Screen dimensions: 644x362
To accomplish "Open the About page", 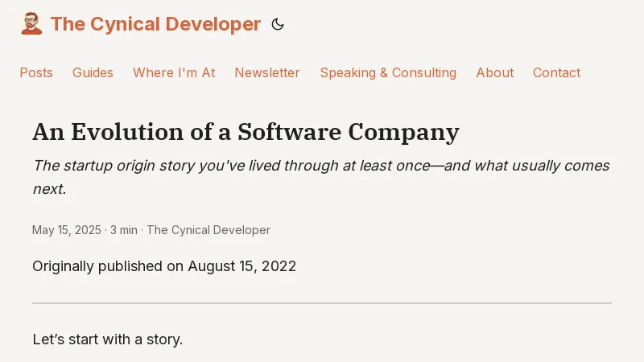I will [x=494, y=72].
